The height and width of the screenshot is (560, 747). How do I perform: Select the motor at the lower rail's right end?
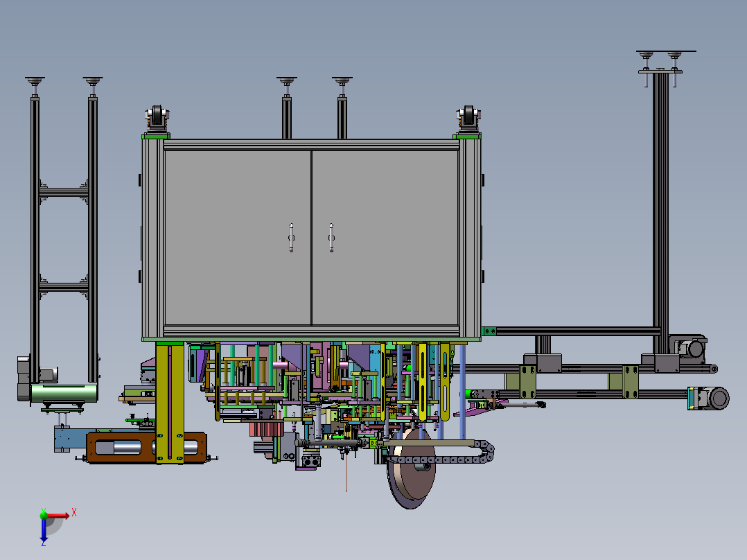[x=710, y=399]
